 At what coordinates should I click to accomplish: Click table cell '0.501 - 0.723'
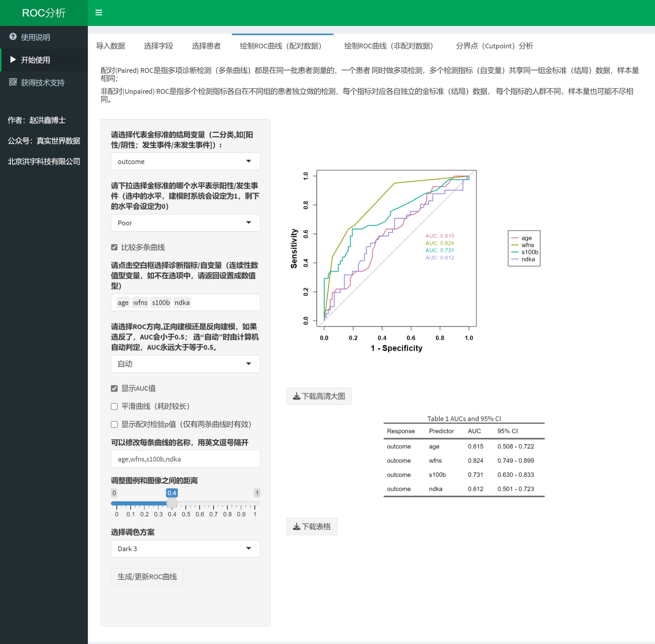[516, 489]
